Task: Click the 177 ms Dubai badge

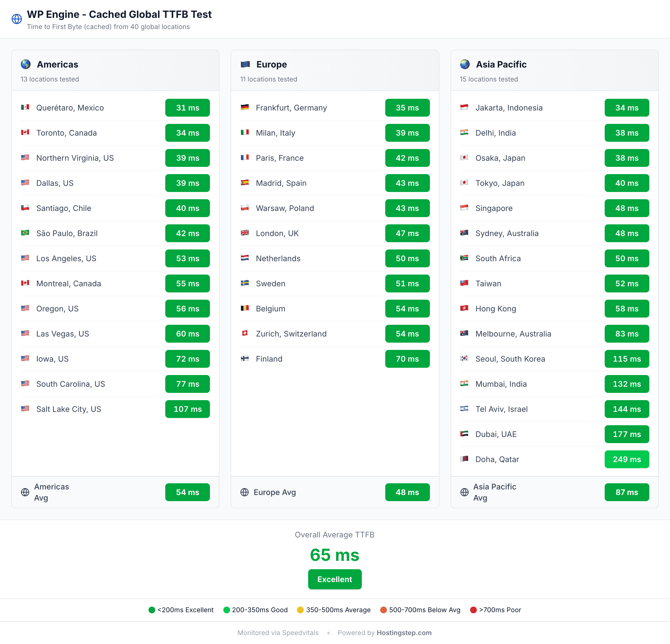Action: pyautogui.click(x=626, y=434)
